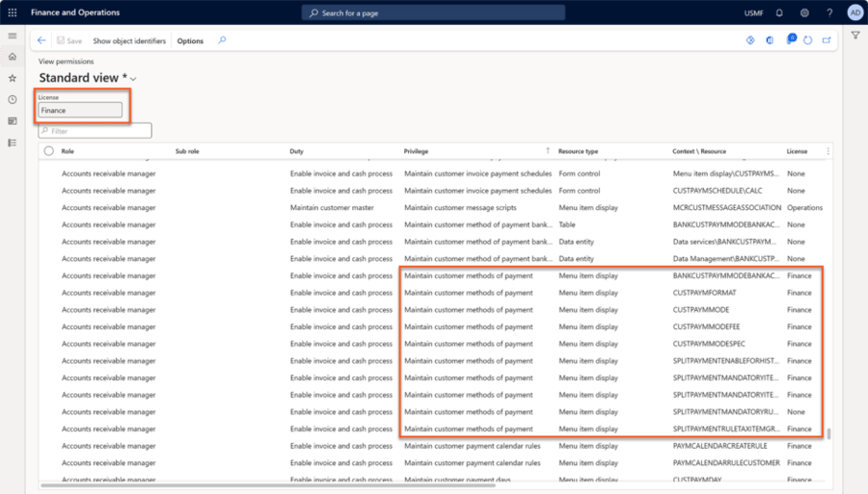Click the Table resource type cell

(567, 224)
